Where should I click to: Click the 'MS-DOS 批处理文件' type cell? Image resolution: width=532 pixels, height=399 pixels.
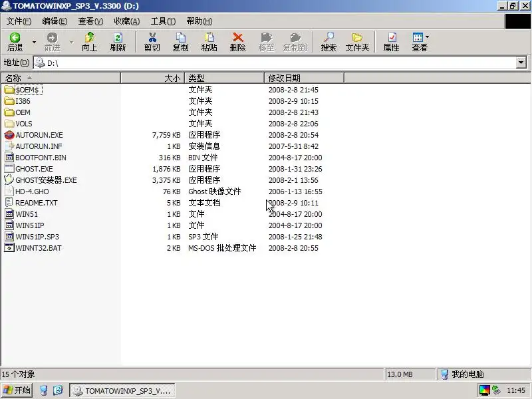(222, 248)
